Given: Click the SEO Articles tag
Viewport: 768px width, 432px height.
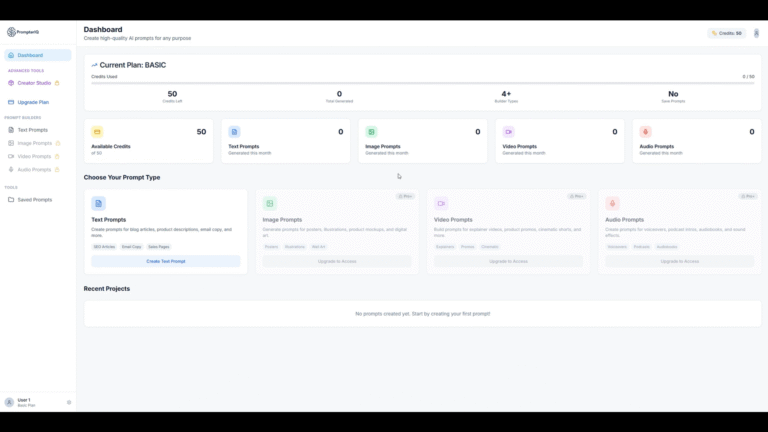Looking at the screenshot, I should 104,247.
